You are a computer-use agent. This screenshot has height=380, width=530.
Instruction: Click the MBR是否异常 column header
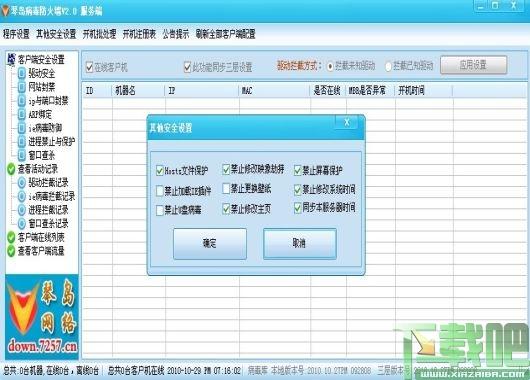point(370,91)
